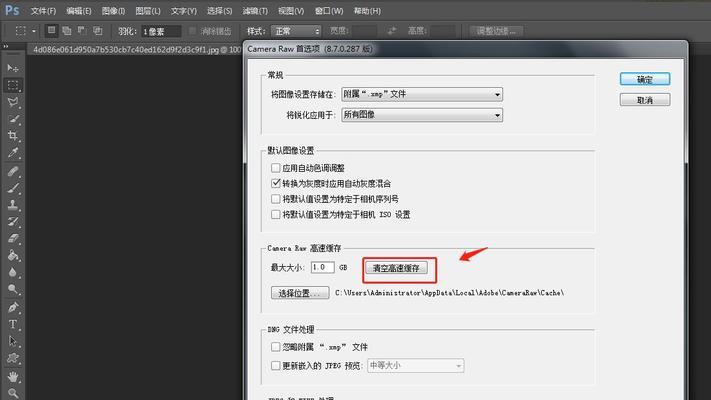Select the Pen tool
This screenshot has width=711, height=400.
13,307
